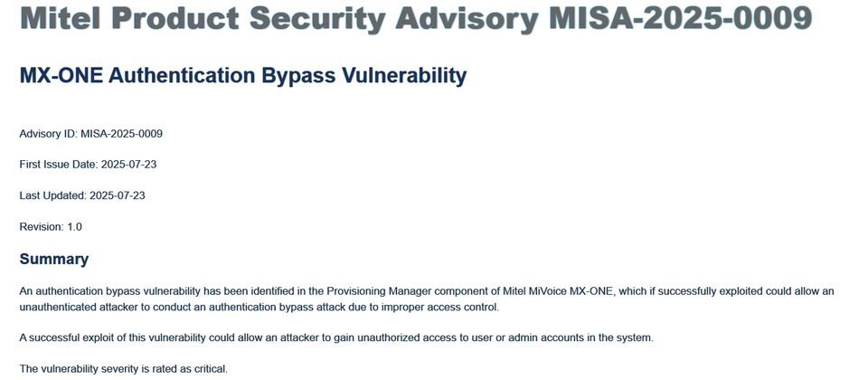The image size is (868, 380).
Task: Click the Summary section heading
Action: pos(54,260)
